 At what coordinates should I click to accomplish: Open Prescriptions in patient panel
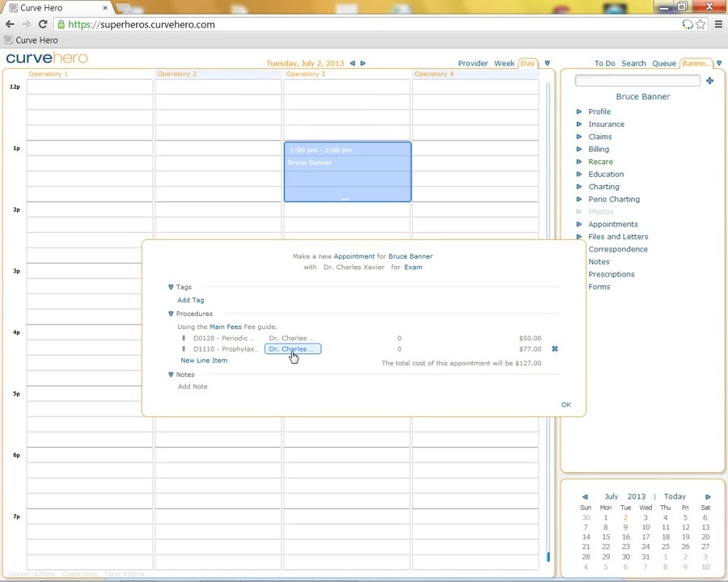[x=612, y=274]
